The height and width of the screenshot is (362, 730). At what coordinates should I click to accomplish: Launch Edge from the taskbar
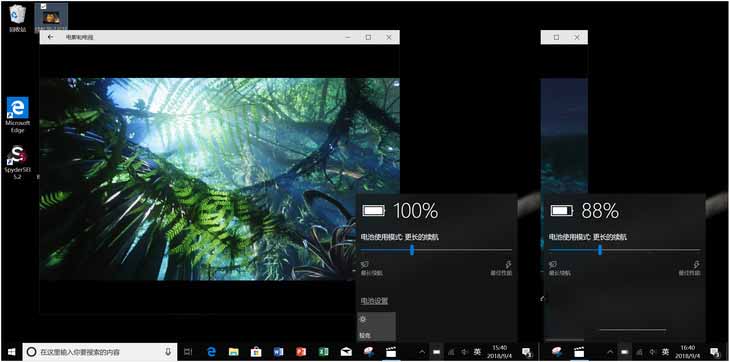(211, 352)
